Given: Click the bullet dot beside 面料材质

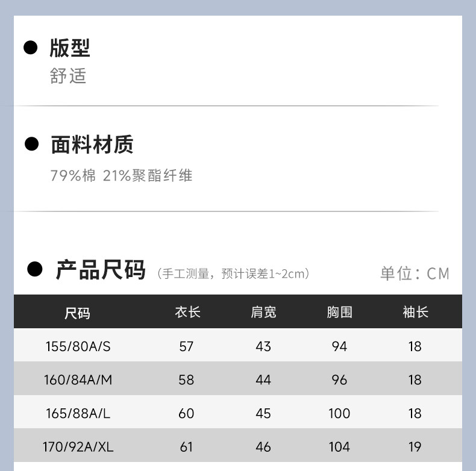Looking at the screenshot, I should [31, 144].
